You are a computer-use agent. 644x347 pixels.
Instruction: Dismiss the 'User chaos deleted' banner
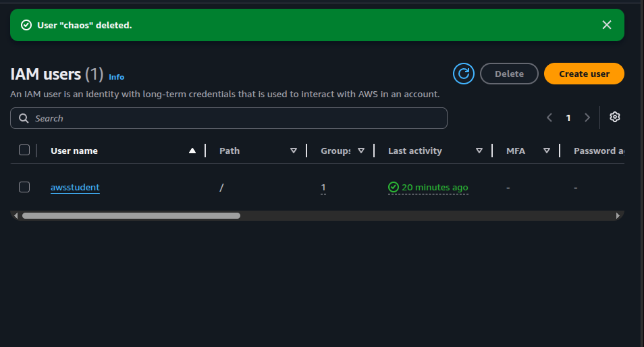click(x=607, y=25)
